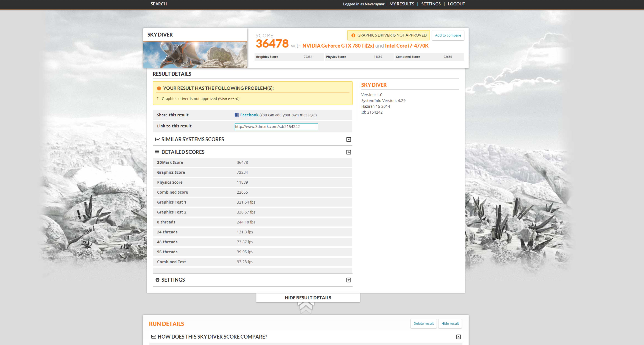Image resolution: width=644 pixels, height=345 pixels.
Task: Share result via Facebook link
Action: tap(249, 115)
